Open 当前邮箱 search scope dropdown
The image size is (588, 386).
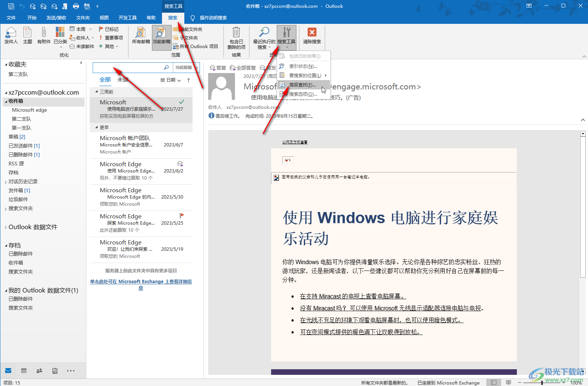[x=186, y=67]
